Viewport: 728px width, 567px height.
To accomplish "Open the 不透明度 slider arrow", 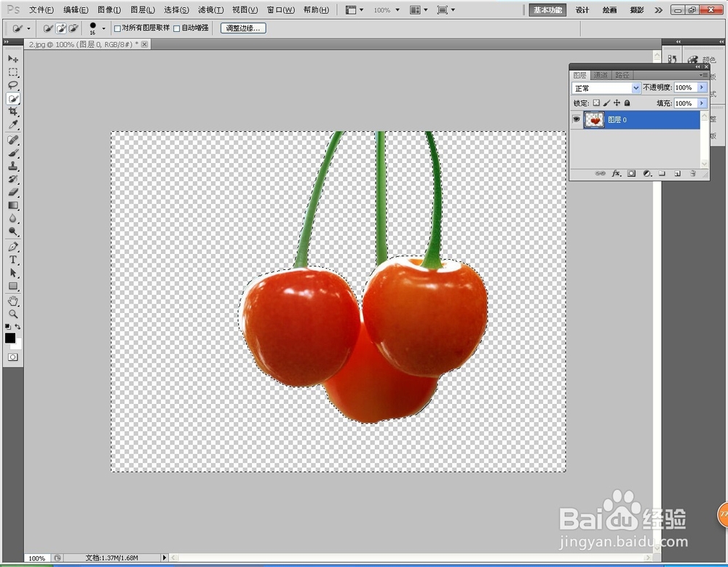I will (x=702, y=87).
